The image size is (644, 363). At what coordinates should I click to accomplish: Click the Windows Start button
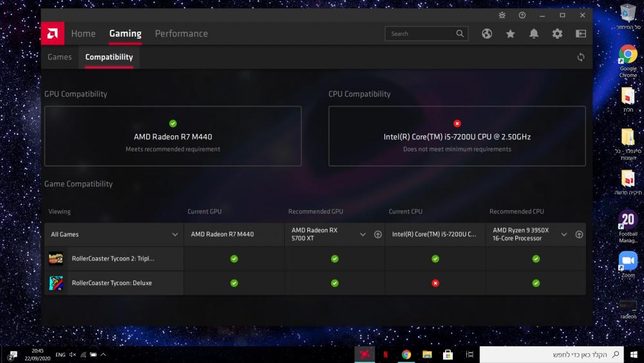pyautogui.click(x=634, y=355)
